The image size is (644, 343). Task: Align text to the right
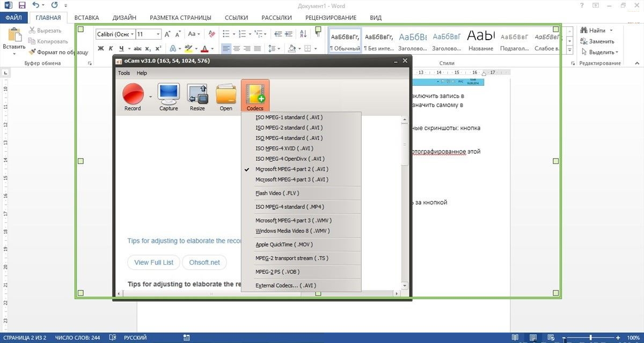(x=247, y=48)
